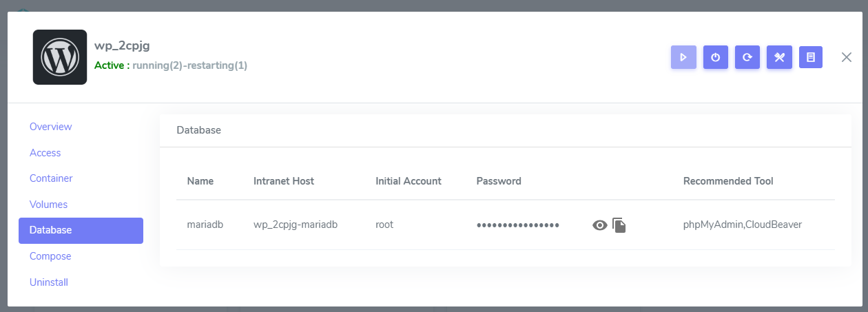Click the redeploy (tools) icon button
This screenshot has width=868, height=312.
(x=779, y=57)
